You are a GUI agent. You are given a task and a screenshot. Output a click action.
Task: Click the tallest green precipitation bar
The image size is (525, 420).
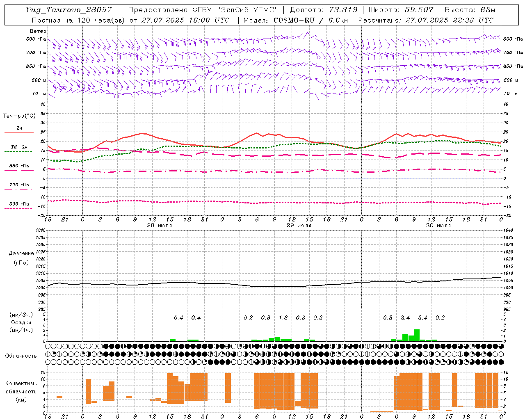pos(417,335)
